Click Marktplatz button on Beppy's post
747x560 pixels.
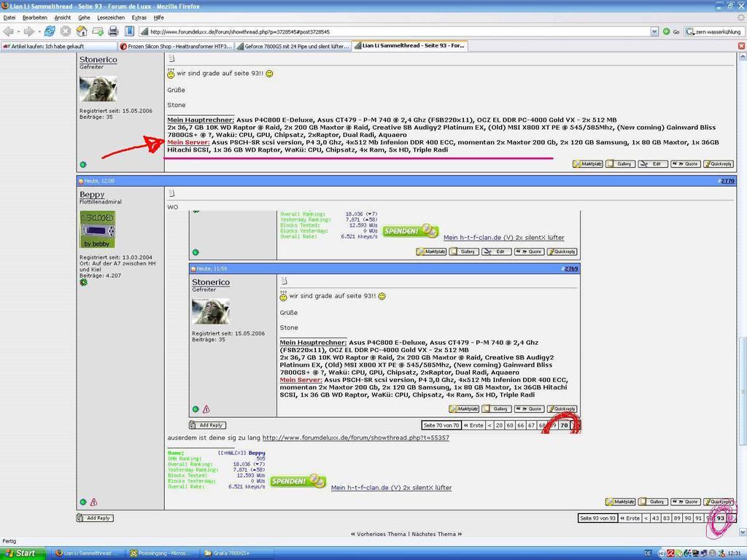(x=620, y=502)
